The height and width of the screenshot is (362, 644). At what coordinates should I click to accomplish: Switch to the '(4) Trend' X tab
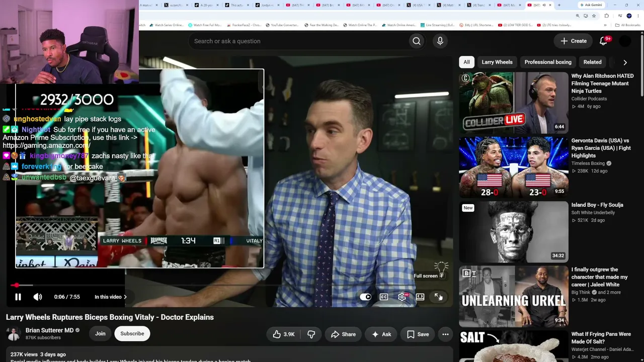tap(478, 5)
